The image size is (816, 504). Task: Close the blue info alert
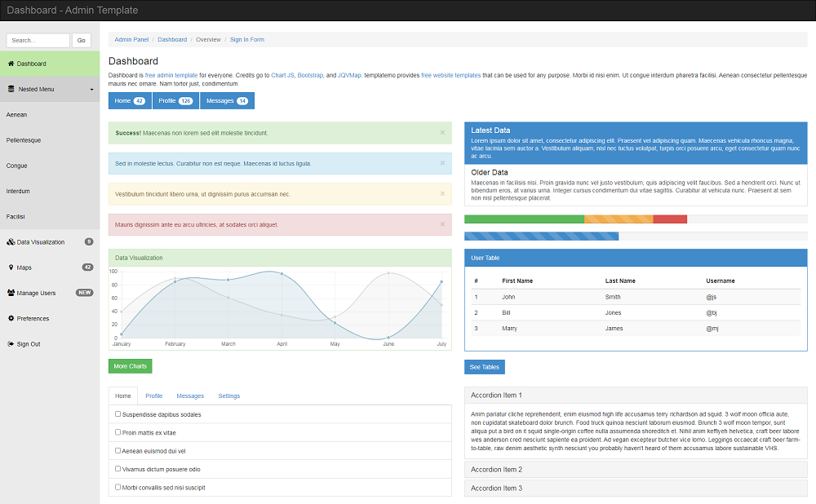442,163
